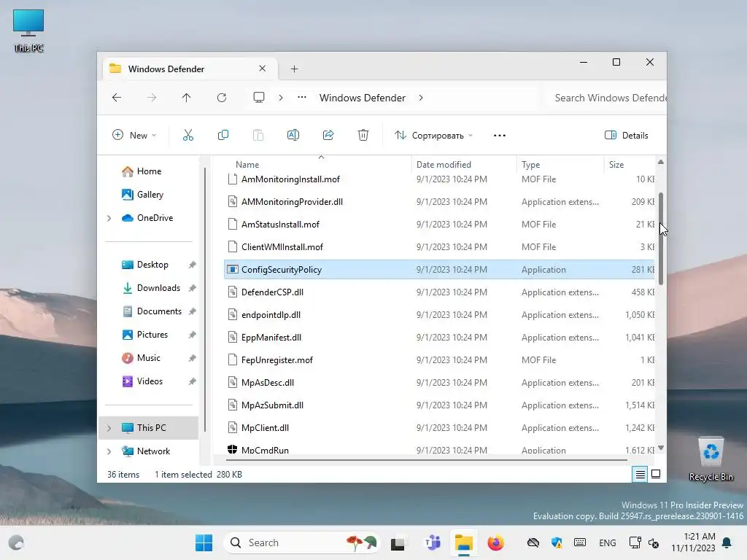Click the Cut scissors icon
The width and height of the screenshot is (747, 560).
click(188, 135)
